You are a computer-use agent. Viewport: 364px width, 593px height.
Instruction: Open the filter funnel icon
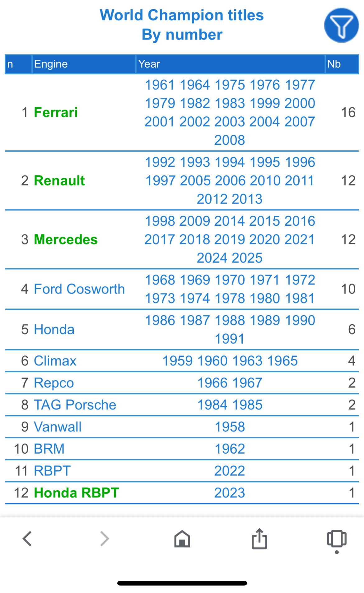[341, 26]
